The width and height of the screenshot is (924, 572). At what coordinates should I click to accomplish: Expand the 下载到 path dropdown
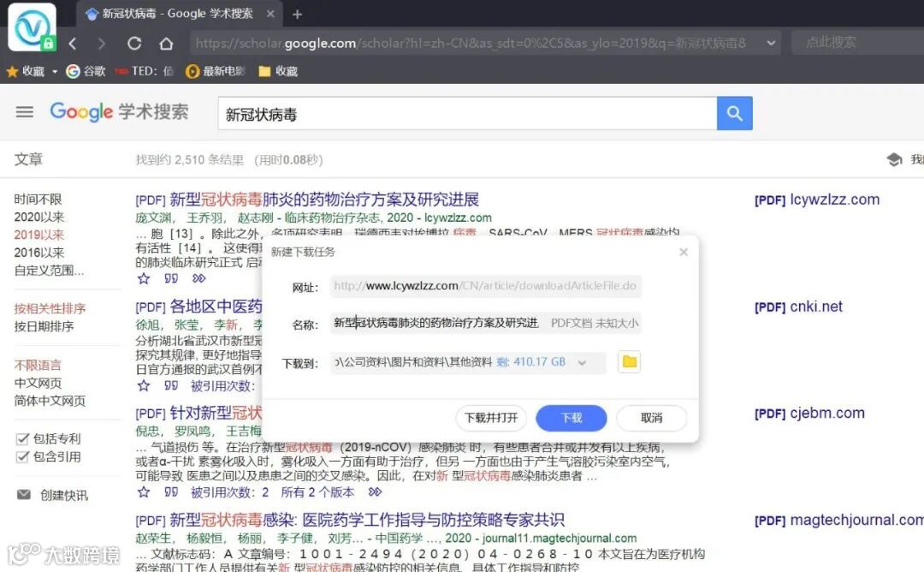point(582,363)
